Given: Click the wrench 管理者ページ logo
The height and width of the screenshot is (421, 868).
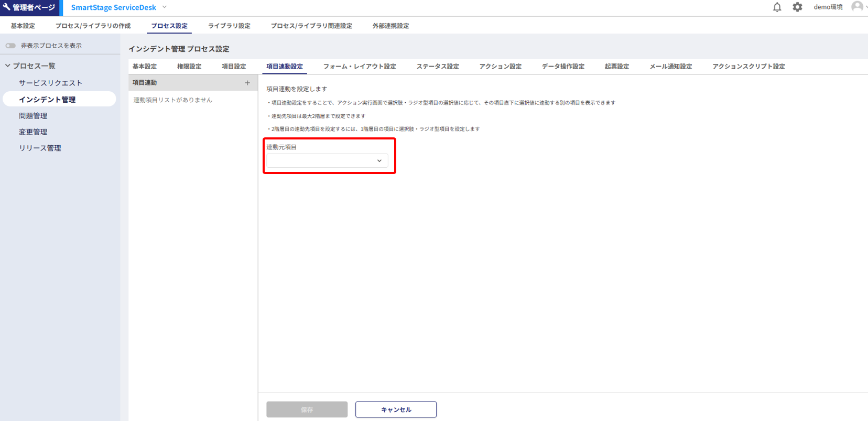Looking at the screenshot, I should pyautogui.click(x=30, y=7).
